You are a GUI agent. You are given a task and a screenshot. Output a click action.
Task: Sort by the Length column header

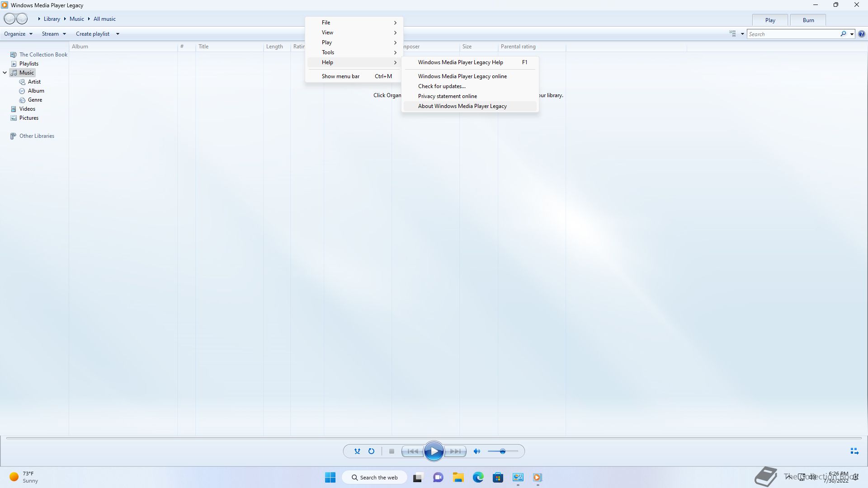[x=277, y=47]
